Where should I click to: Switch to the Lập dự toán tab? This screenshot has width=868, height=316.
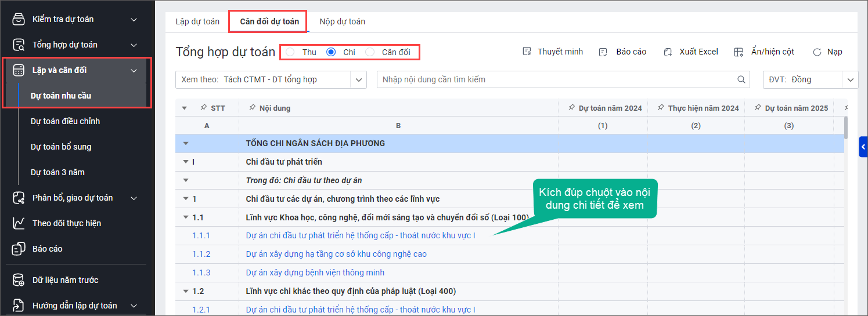pyautogui.click(x=197, y=21)
